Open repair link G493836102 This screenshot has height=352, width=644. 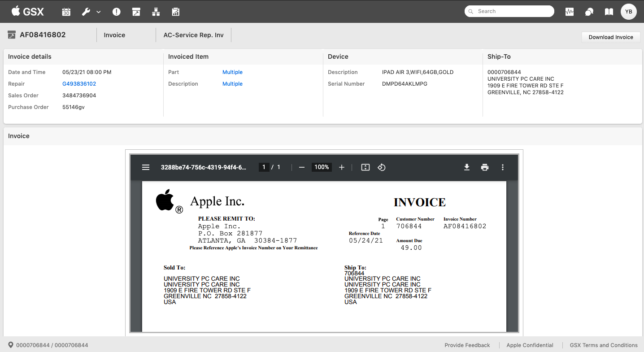coord(79,84)
